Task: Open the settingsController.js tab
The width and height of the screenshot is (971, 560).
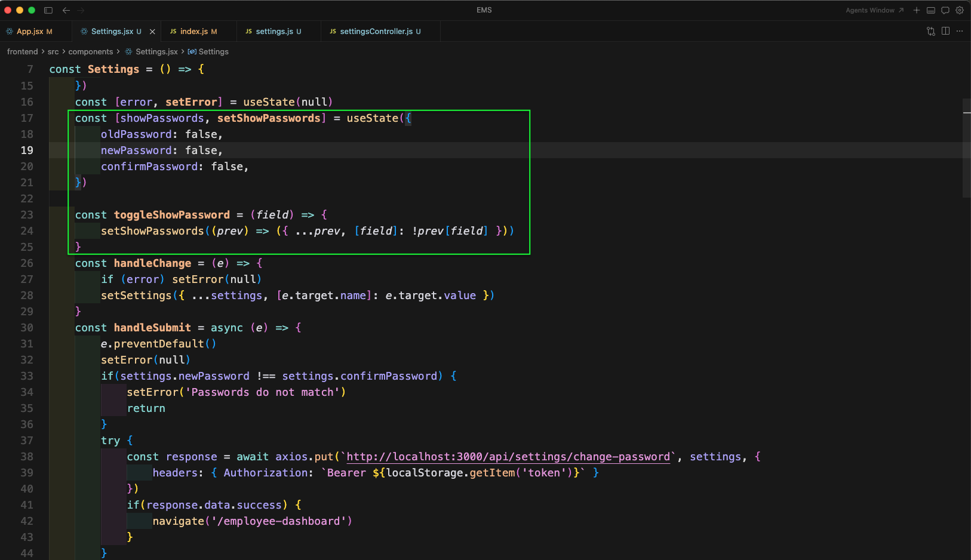Action: click(x=380, y=32)
